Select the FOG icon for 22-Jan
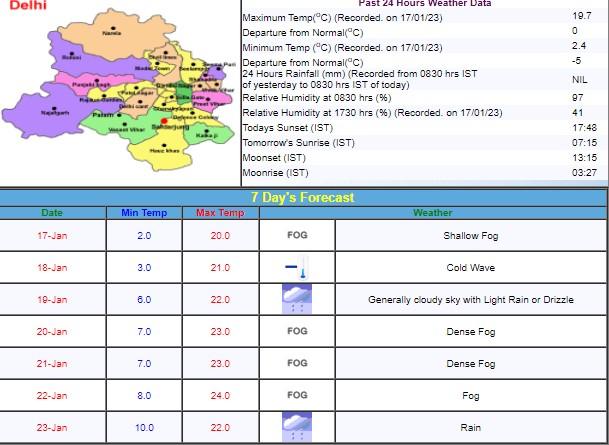Viewport: 609px width, 445px height. tap(297, 395)
